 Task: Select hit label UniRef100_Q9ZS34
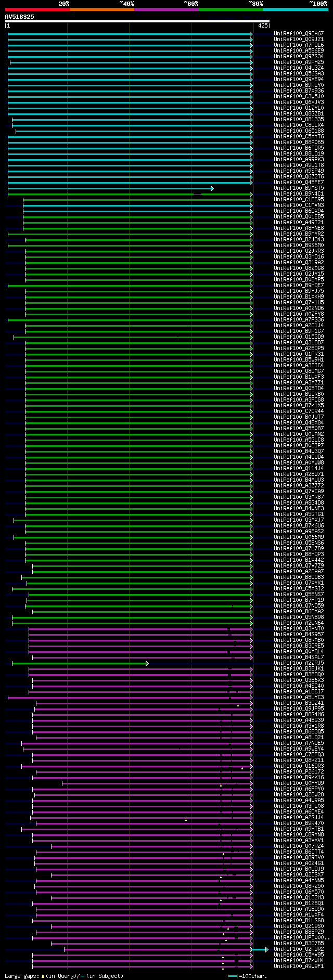[x=299, y=57]
